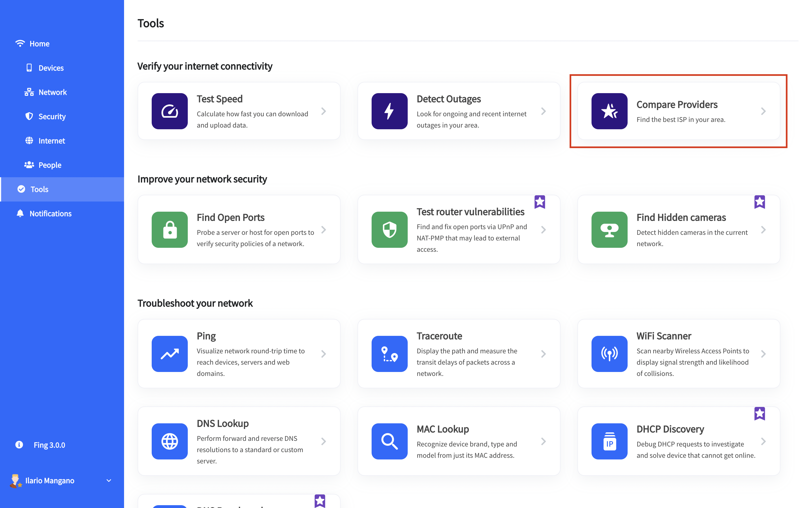Image resolution: width=812 pixels, height=508 pixels.
Task: Click the phone icon beside Devices
Action: (x=29, y=67)
